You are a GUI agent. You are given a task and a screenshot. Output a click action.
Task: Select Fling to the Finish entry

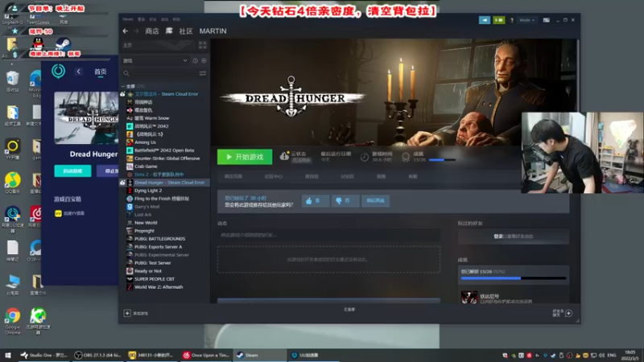pyautogui.click(x=162, y=199)
